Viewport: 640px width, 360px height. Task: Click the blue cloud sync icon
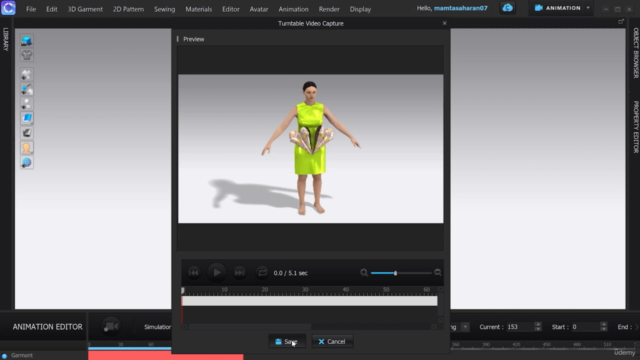point(507,8)
